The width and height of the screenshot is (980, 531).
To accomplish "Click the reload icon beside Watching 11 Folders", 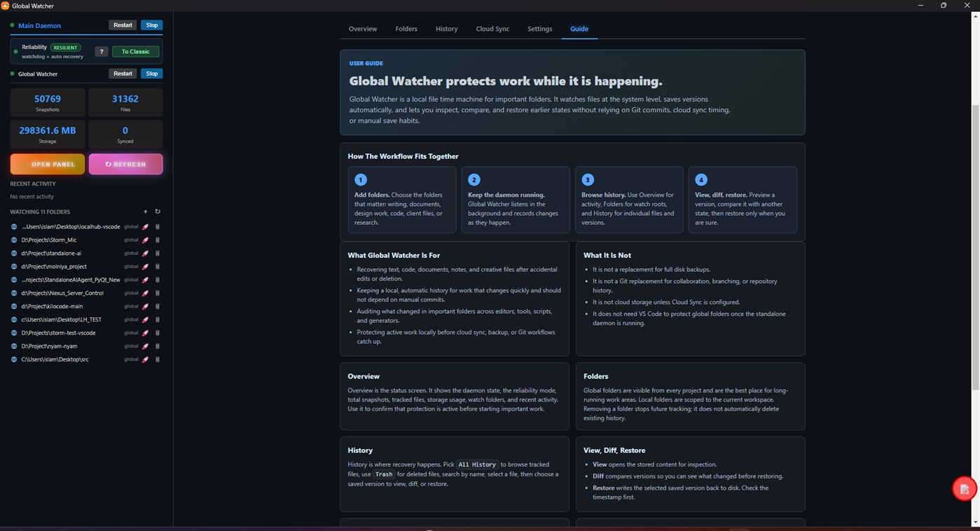I will [158, 212].
